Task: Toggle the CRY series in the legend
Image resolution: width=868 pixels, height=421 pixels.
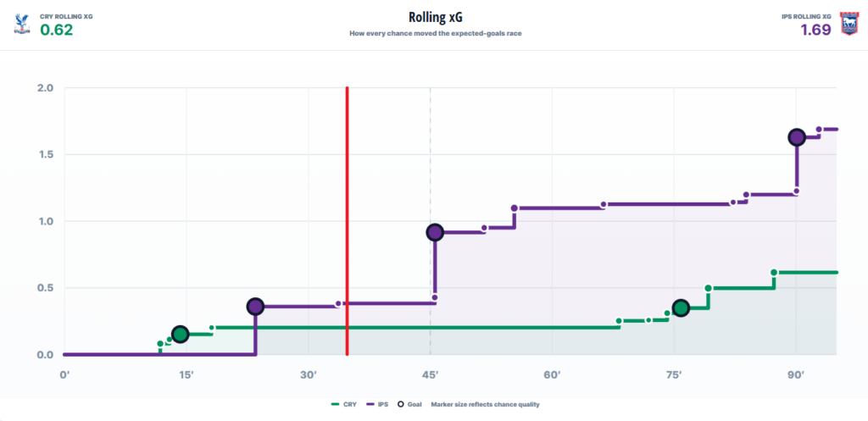Action: click(343, 404)
